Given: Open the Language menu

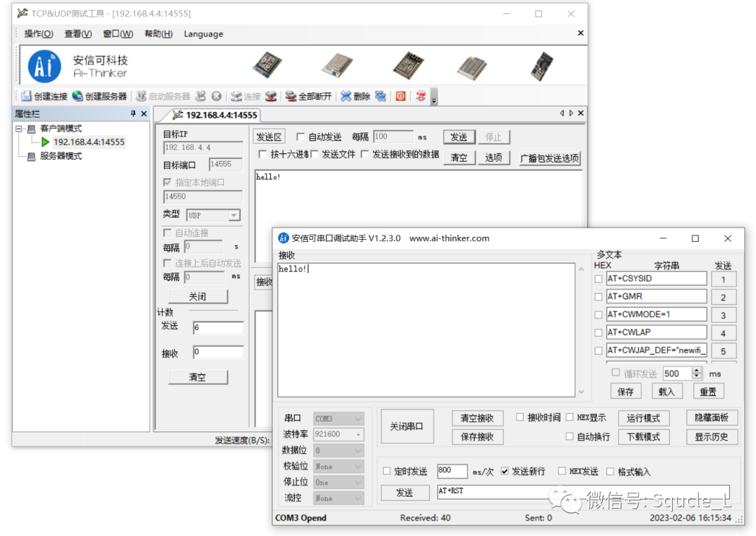Looking at the screenshot, I should (203, 34).
